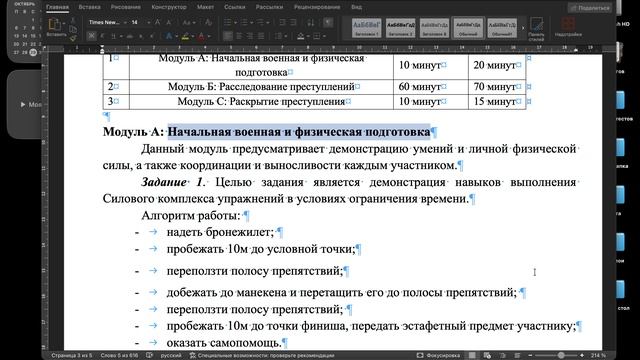Switch to the Конструктор tab
Screen dimensions: 640x360
coord(169,7)
